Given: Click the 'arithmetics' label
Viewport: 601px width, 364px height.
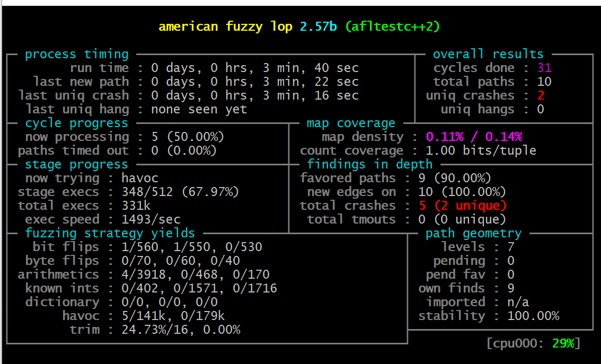Looking at the screenshot, I should [x=58, y=275].
